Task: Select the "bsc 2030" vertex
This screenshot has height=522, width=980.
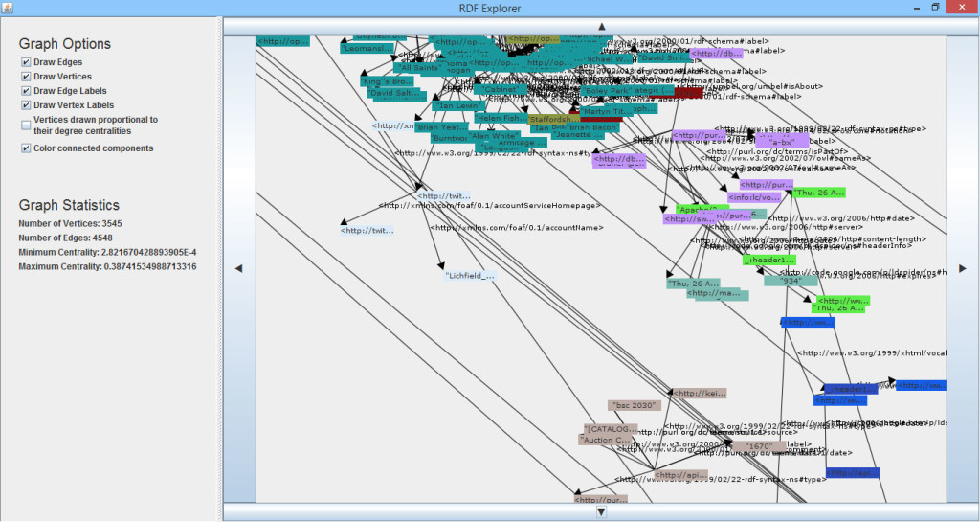Action: tap(635, 406)
